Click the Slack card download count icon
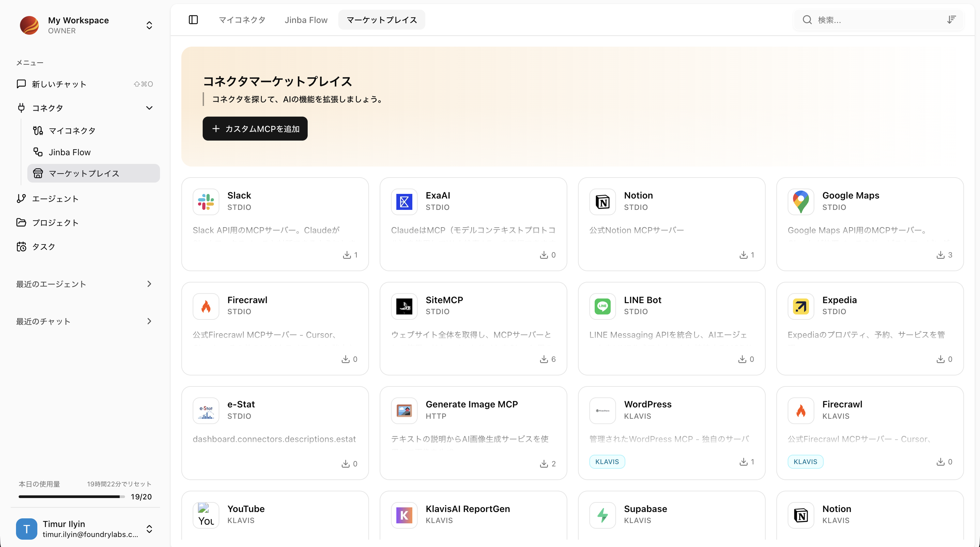 (x=347, y=255)
